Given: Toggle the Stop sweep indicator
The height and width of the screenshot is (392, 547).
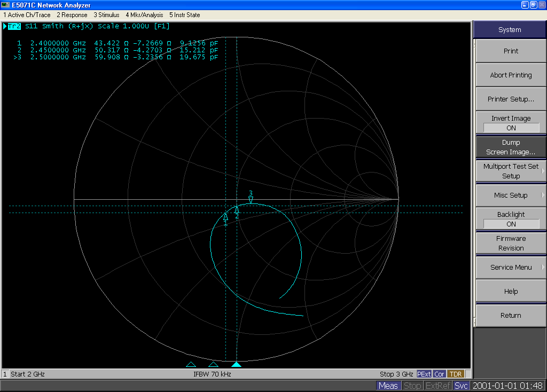Looking at the screenshot, I should pyautogui.click(x=412, y=385).
